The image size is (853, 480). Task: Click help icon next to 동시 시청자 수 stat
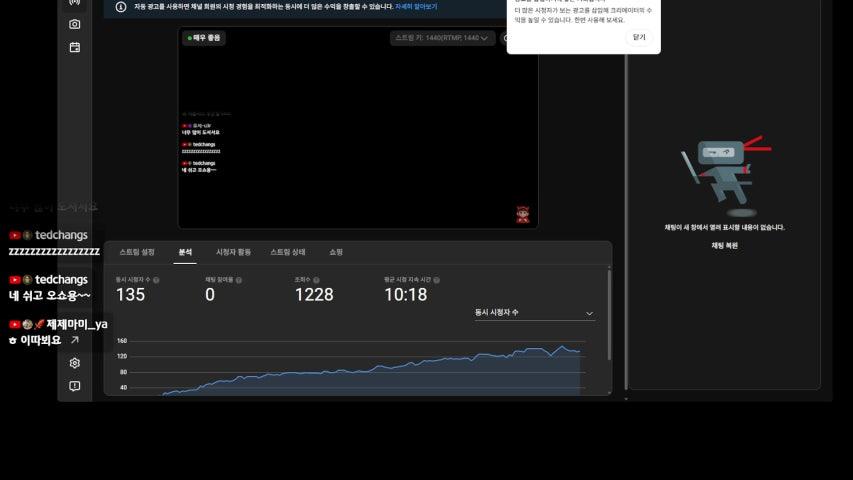coord(156,280)
